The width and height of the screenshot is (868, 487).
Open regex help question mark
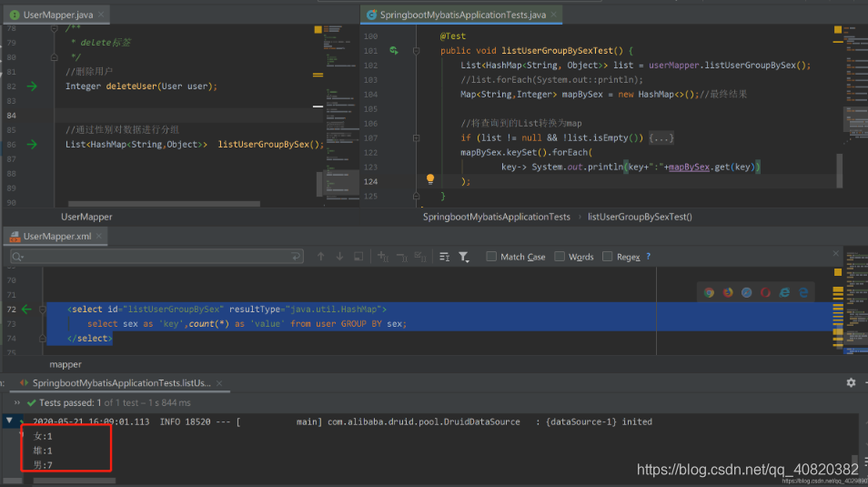pos(648,257)
